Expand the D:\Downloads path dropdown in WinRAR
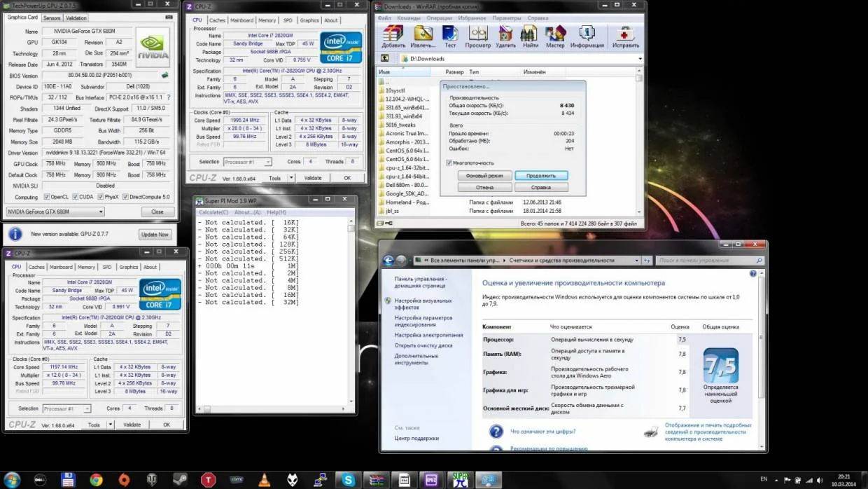The width and height of the screenshot is (868, 489). coord(640,59)
